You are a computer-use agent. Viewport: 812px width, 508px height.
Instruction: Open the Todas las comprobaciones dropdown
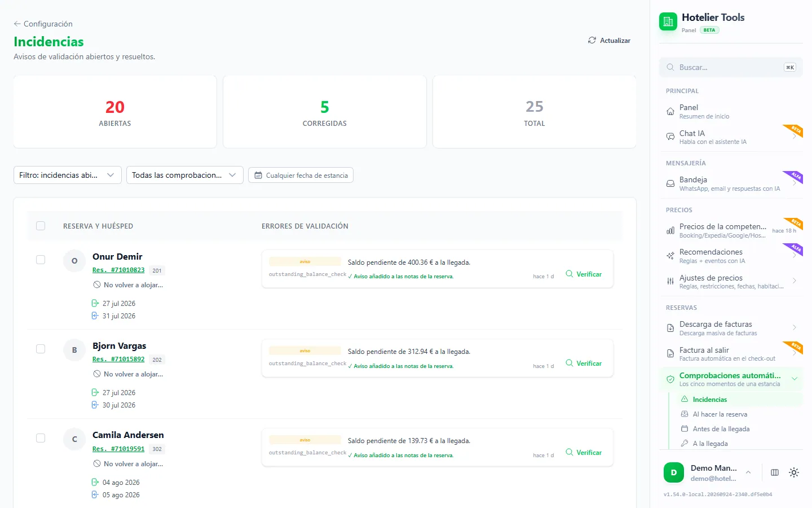click(185, 175)
